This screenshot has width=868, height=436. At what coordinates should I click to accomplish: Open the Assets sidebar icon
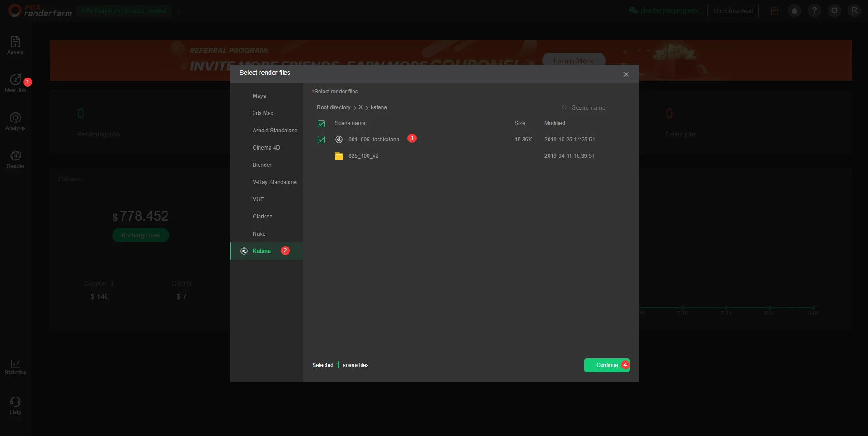pyautogui.click(x=15, y=45)
